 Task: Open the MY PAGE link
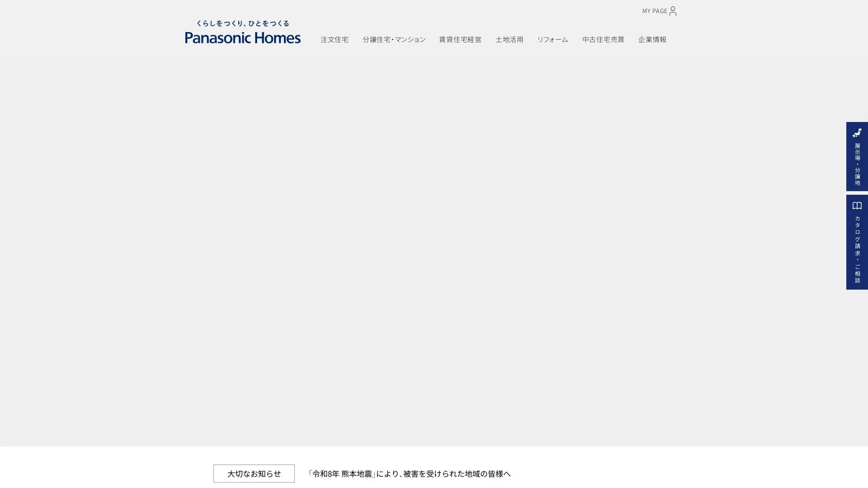pos(660,11)
